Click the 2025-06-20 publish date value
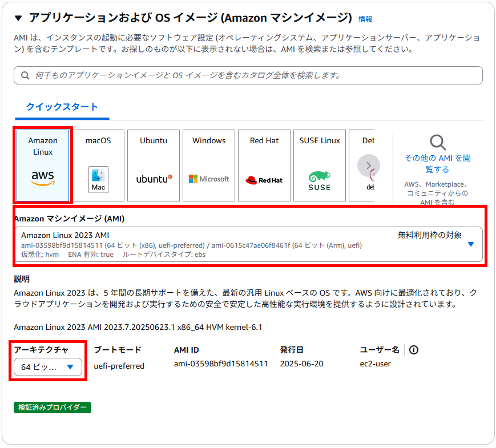The width and height of the screenshot is (496, 448). coord(301,364)
